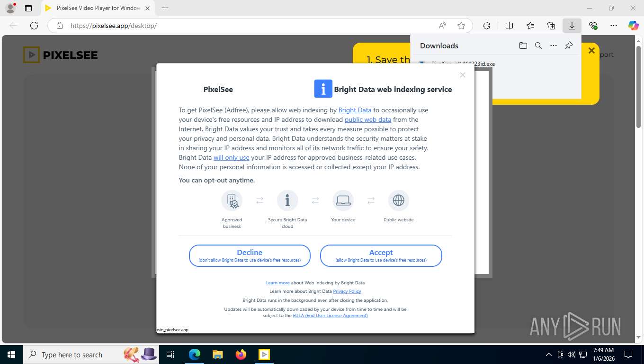Open Microsoft Edge from taskbar
Image resolution: width=644 pixels, height=364 pixels.
[x=194, y=355]
